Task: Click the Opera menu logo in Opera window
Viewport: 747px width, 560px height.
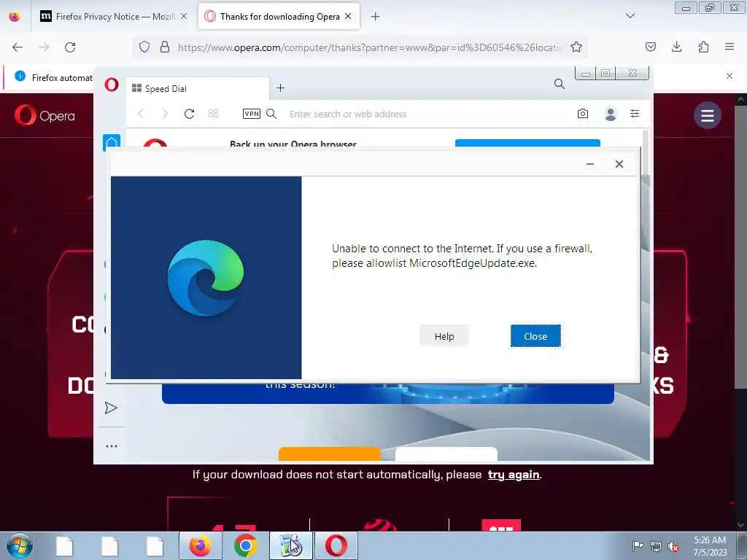Action: (112, 85)
